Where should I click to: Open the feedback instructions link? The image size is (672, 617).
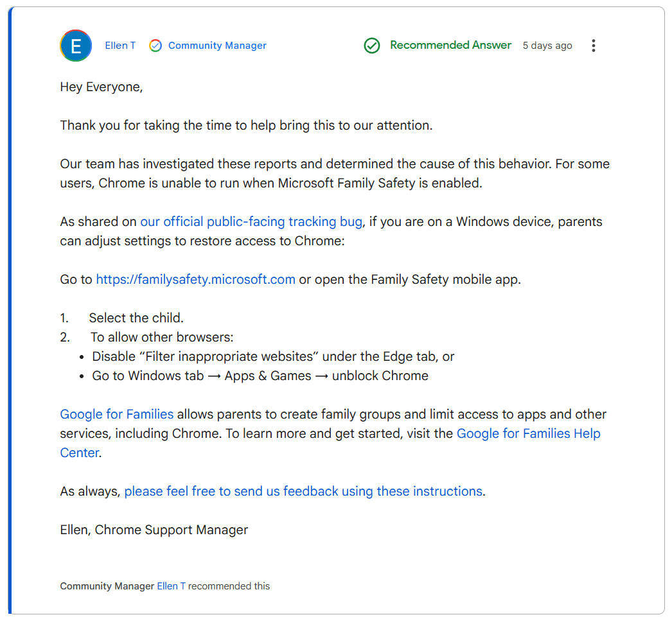pyautogui.click(x=304, y=491)
